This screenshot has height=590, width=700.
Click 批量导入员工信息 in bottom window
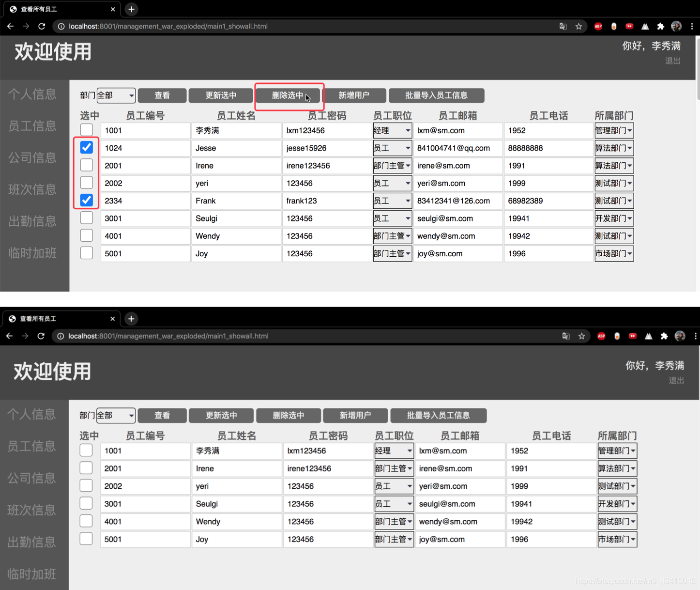click(x=438, y=415)
